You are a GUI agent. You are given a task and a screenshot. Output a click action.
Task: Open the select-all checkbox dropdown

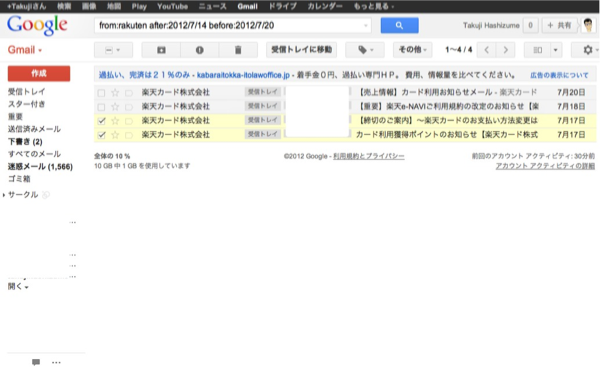(113, 50)
